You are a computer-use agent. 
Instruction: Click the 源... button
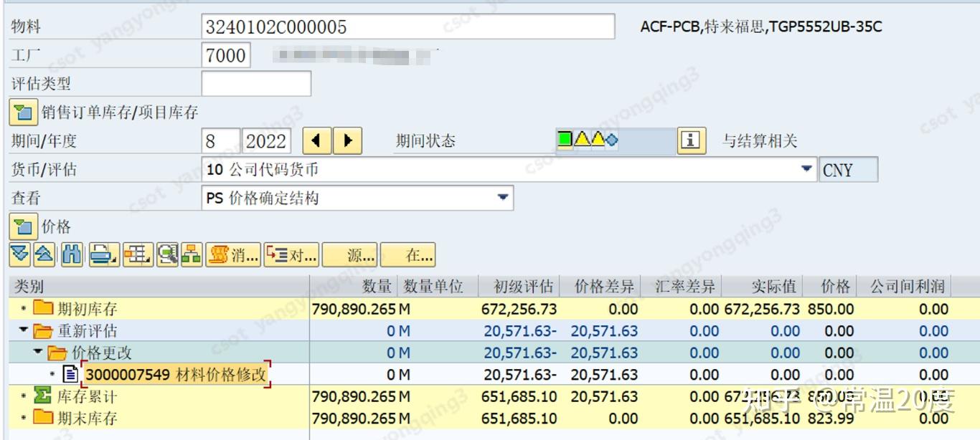[349, 254]
